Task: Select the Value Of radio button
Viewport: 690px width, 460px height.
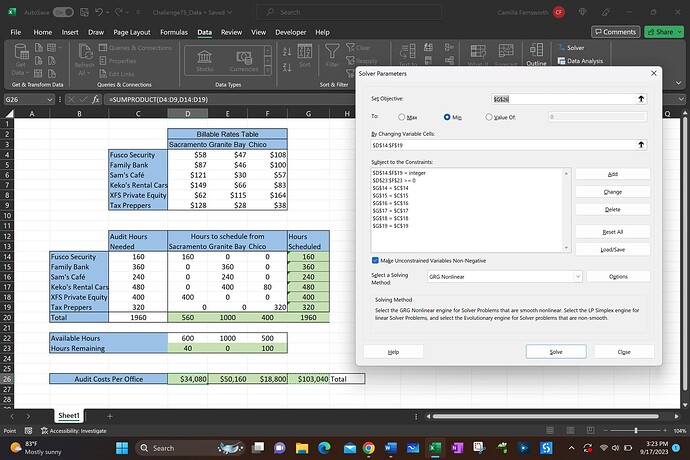Action: tap(488, 117)
